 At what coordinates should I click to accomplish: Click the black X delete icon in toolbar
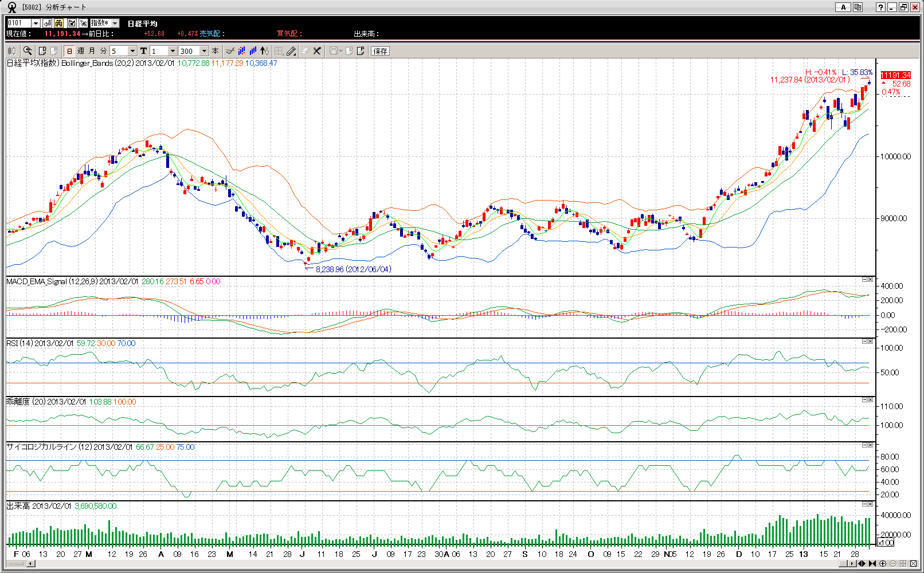pos(317,51)
